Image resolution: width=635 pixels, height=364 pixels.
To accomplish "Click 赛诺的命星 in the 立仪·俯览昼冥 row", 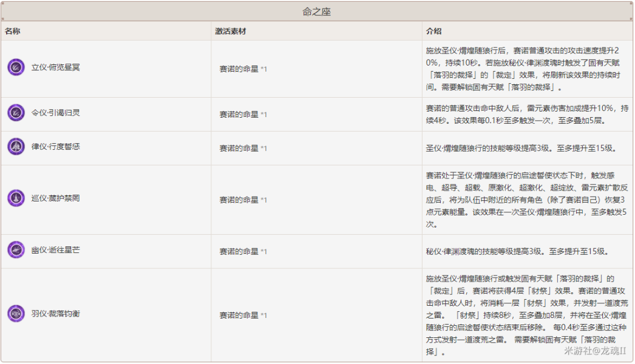I will 239,69.
